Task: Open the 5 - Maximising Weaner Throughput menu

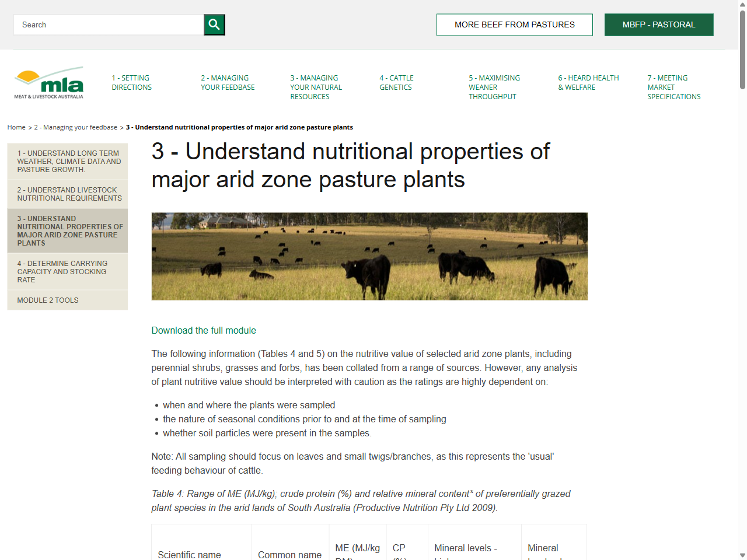Action: (x=494, y=87)
